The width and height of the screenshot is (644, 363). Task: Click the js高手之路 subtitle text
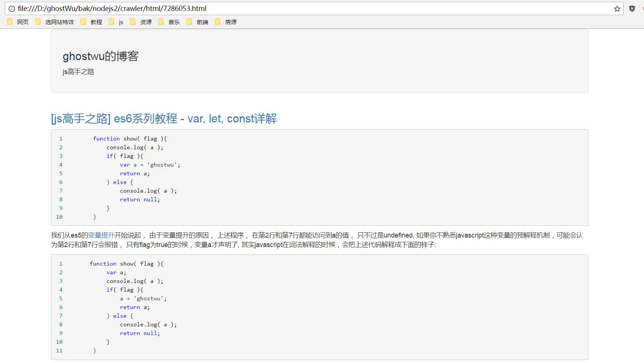click(78, 72)
